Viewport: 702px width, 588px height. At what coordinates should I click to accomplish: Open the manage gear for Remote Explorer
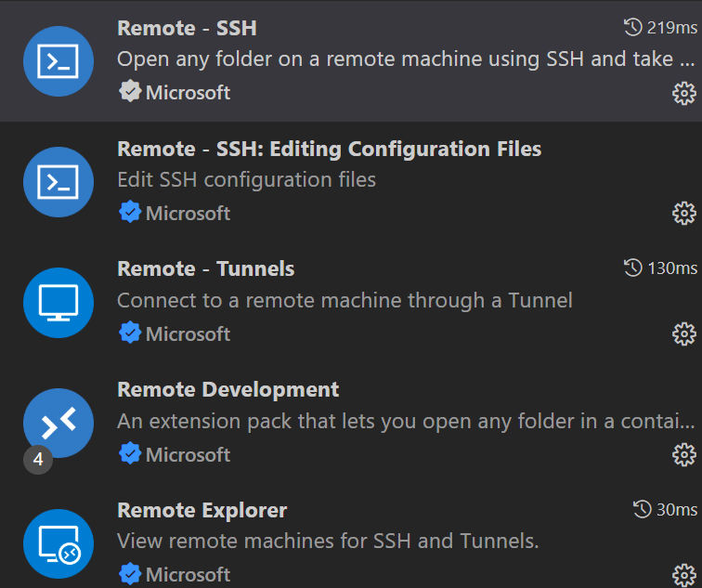[683, 574]
